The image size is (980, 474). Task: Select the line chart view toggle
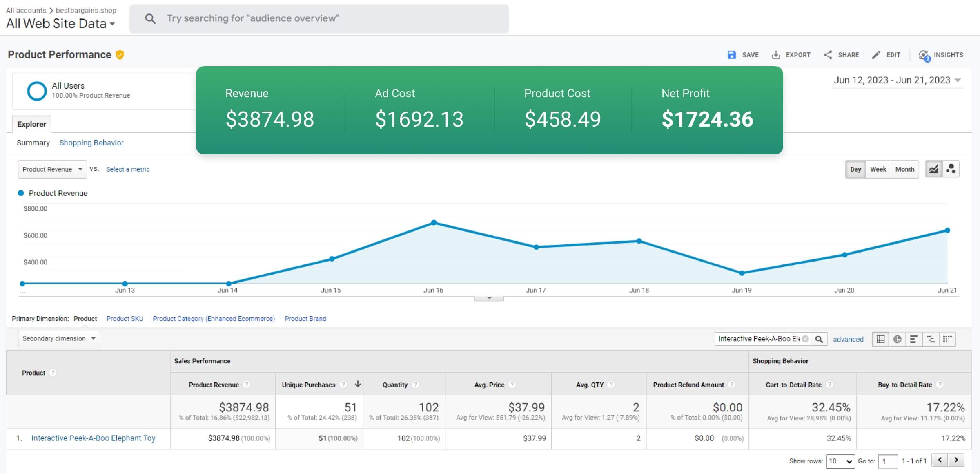pos(934,169)
